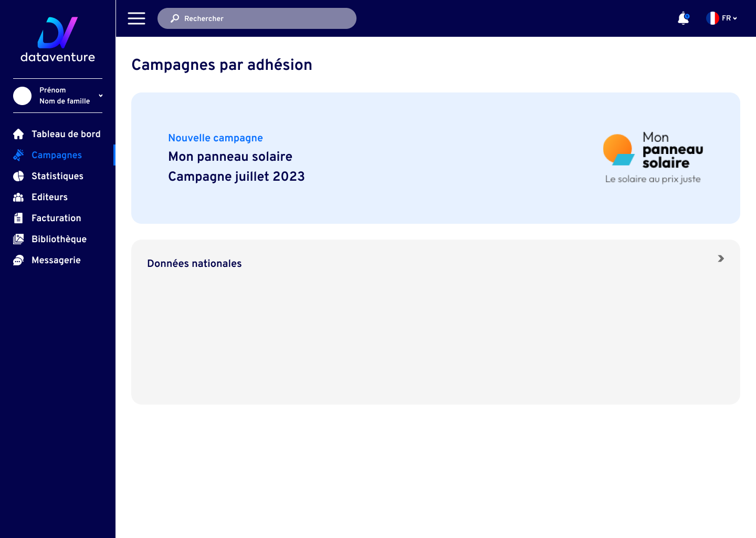
Task: Click the dataventure logo
Action: [58, 39]
